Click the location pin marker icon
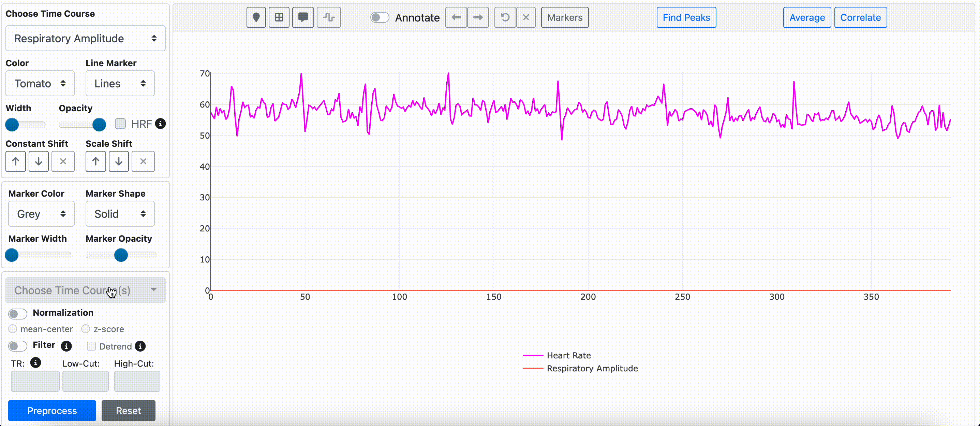This screenshot has height=426, width=980. click(x=256, y=17)
